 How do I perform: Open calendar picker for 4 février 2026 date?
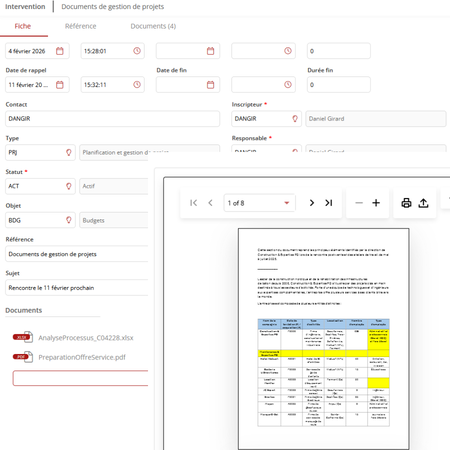tap(60, 51)
